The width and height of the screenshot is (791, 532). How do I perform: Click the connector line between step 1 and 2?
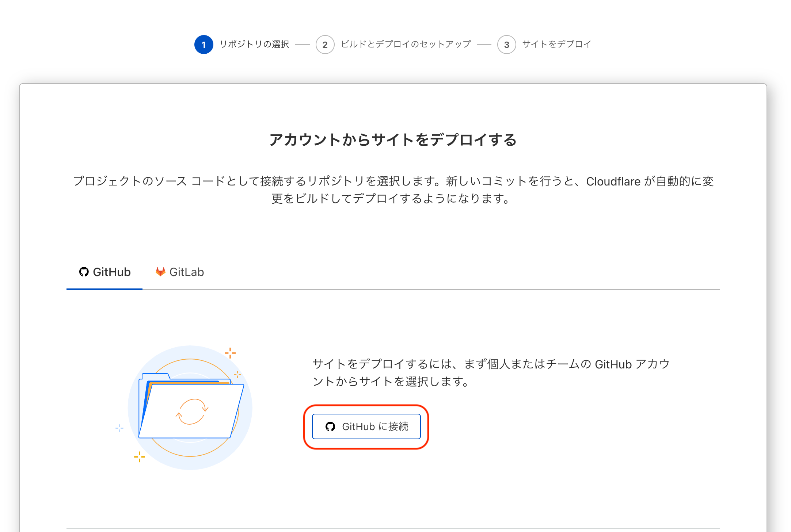[303, 44]
